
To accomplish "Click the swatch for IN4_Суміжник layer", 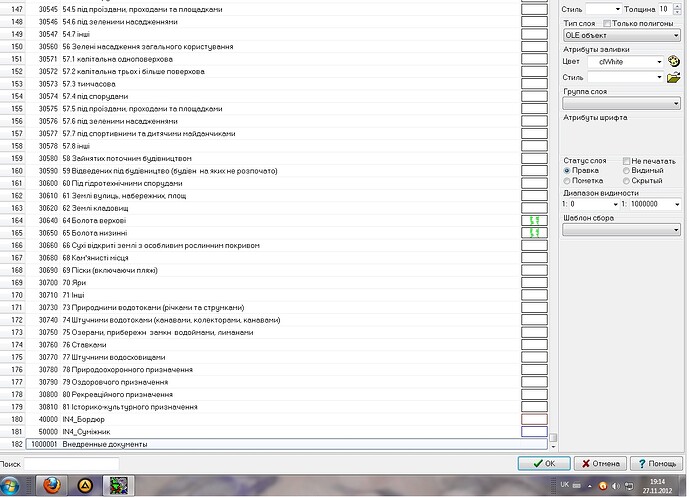I will 534,431.
